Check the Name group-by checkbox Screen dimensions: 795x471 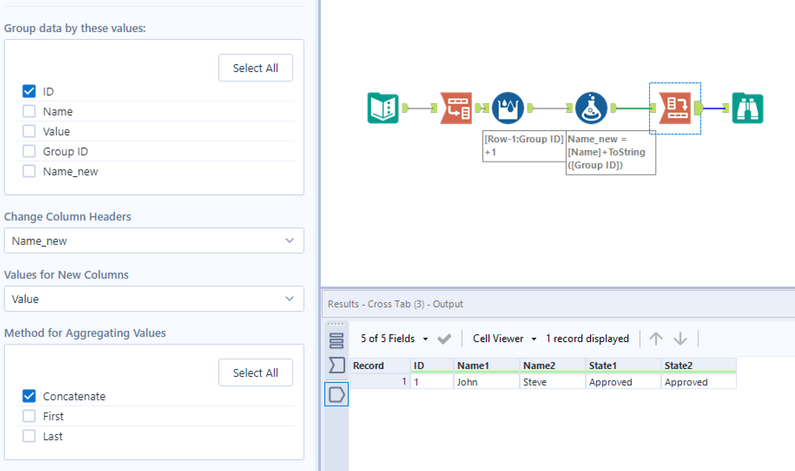(x=29, y=112)
